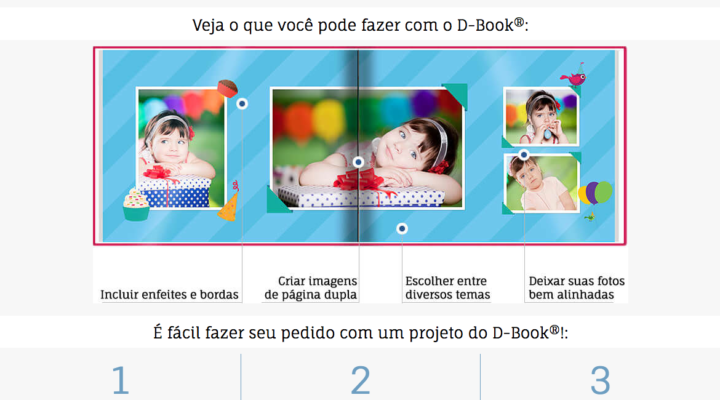Select step number 3
720x400 pixels.
[x=601, y=380]
